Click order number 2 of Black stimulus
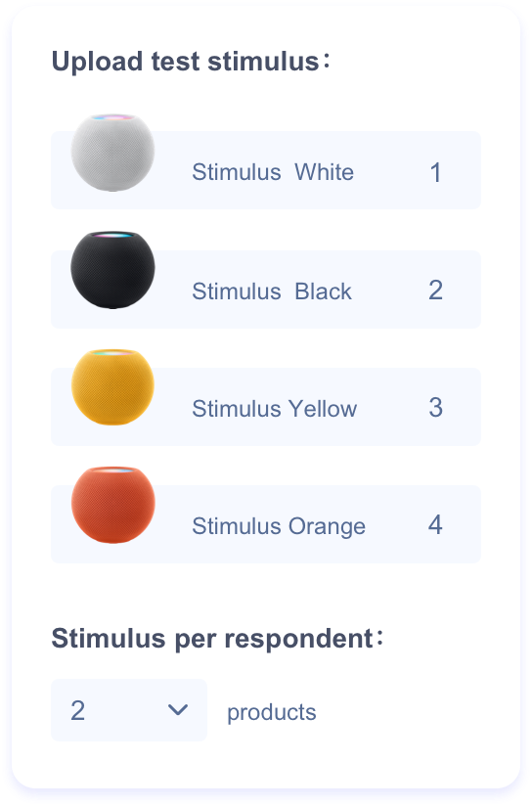 (435, 291)
